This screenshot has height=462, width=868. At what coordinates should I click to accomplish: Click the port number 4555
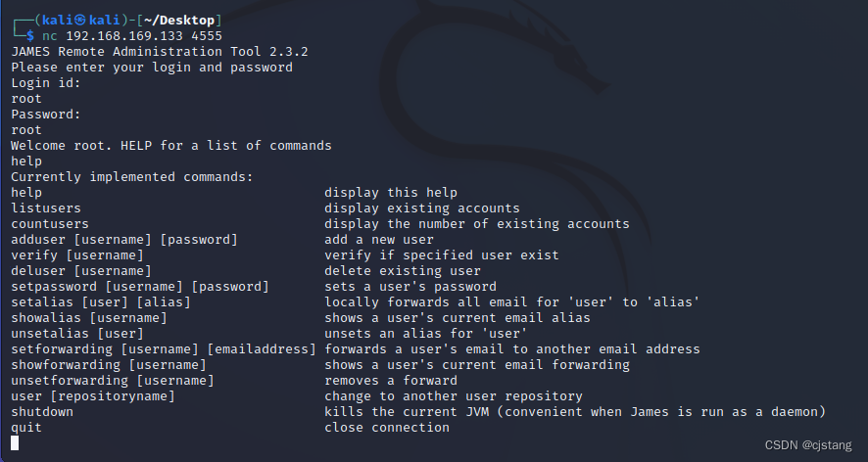pos(207,36)
